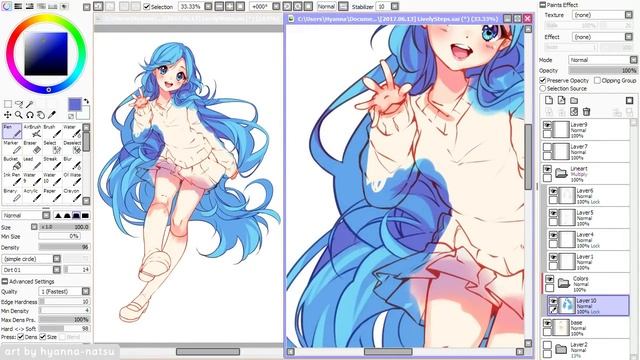This screenshot has height=360, width=640.
Task: Show Layer7 by clicking its visibility box
Action: (547, 147)
